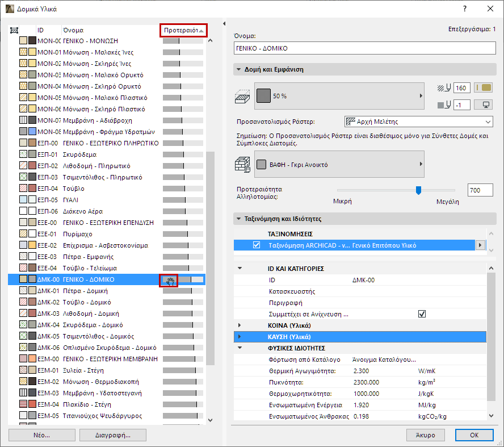
Task: Click the priority value field showing 700
Action: [x=480, y=190]
